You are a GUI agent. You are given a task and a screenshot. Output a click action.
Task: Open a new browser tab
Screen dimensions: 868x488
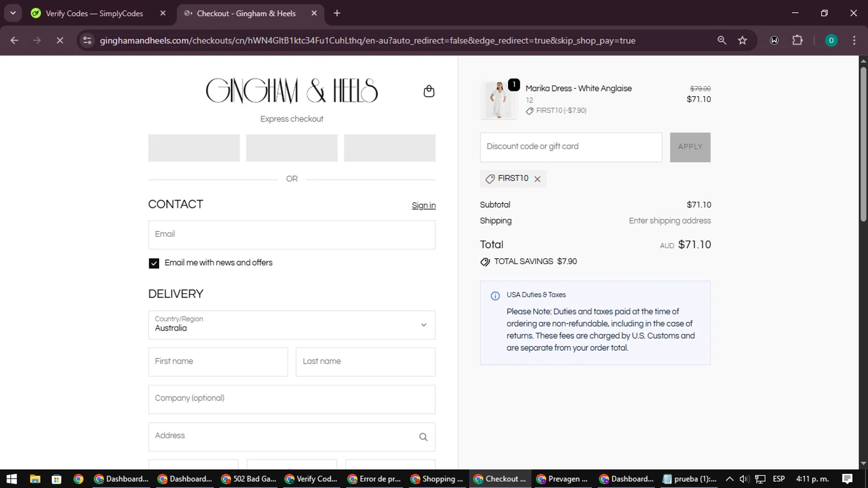pyautogui.click(x=337, y=13)
